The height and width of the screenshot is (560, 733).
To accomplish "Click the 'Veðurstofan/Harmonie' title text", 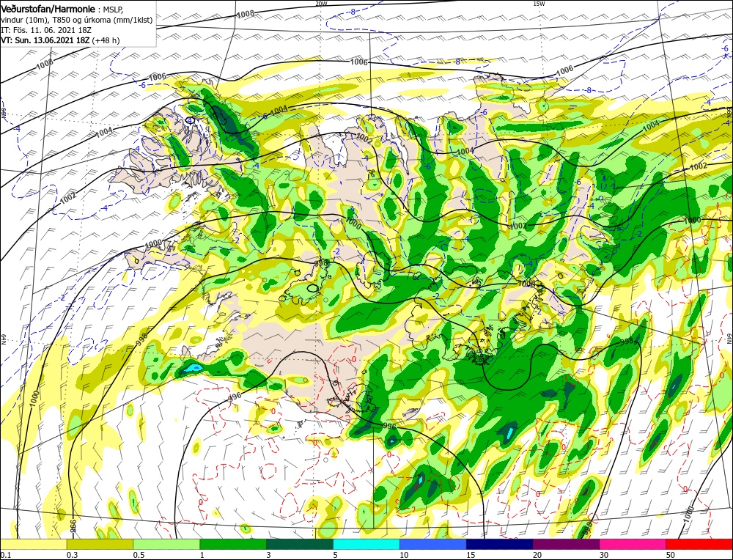I will (48, 10).
